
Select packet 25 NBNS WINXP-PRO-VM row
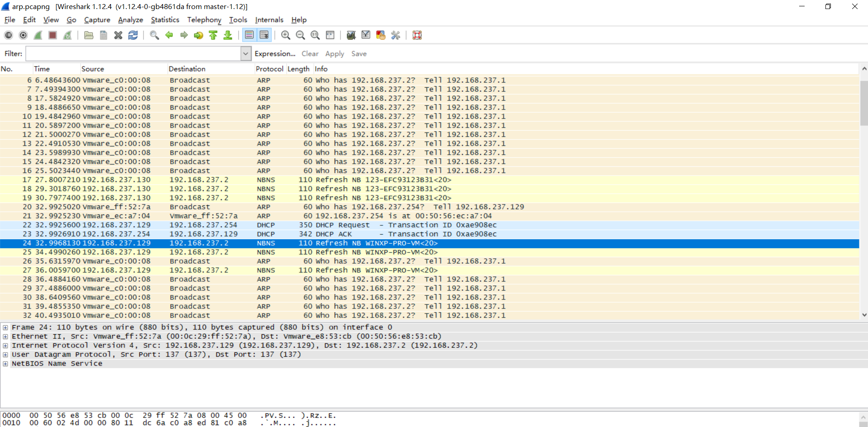click(x=429, y=252)
